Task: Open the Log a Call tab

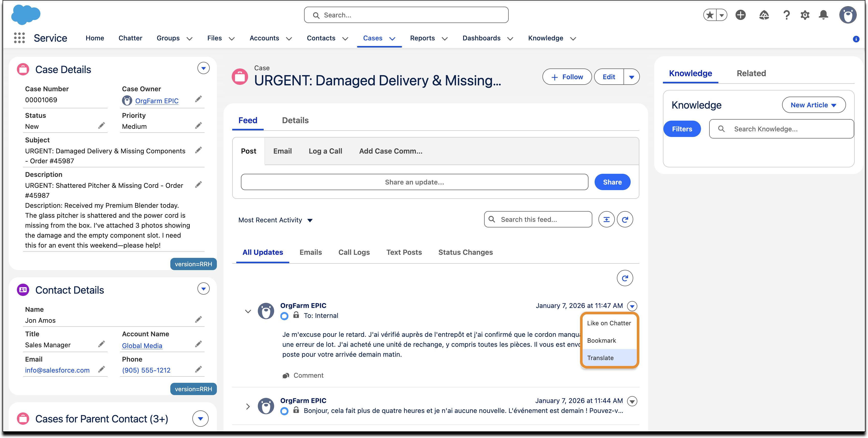Action: [x=325, y=151]
